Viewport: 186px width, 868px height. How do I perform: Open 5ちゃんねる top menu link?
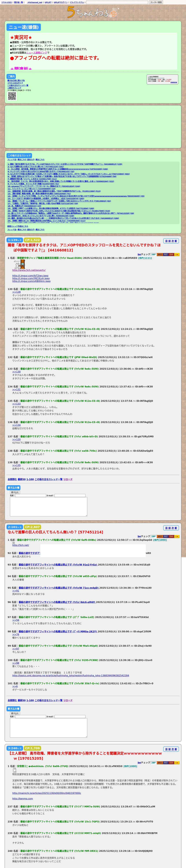[x=6, y=2]
